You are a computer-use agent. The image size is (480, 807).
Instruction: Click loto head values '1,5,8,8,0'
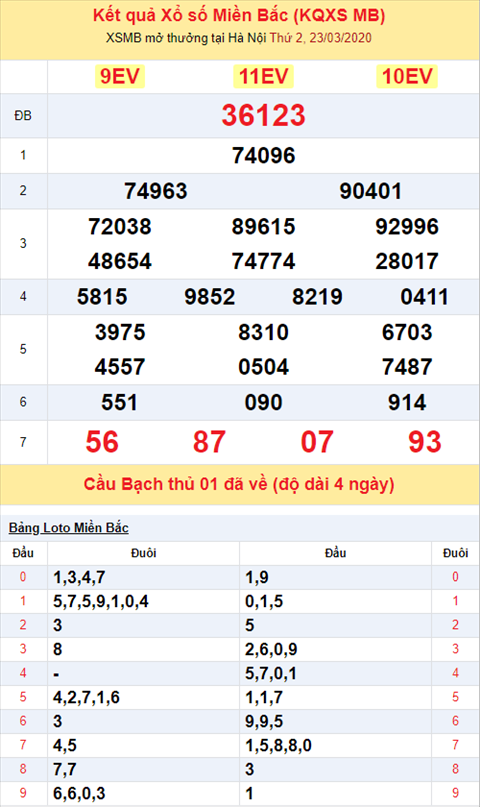point(278,745)
